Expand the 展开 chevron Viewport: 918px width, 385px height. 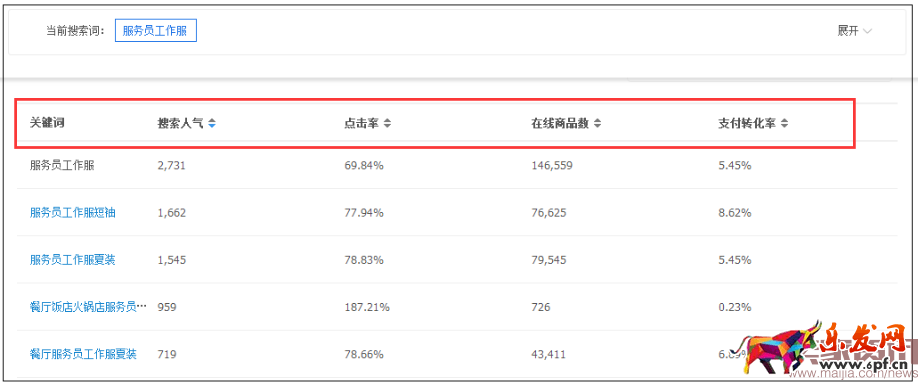click(867, 32)
